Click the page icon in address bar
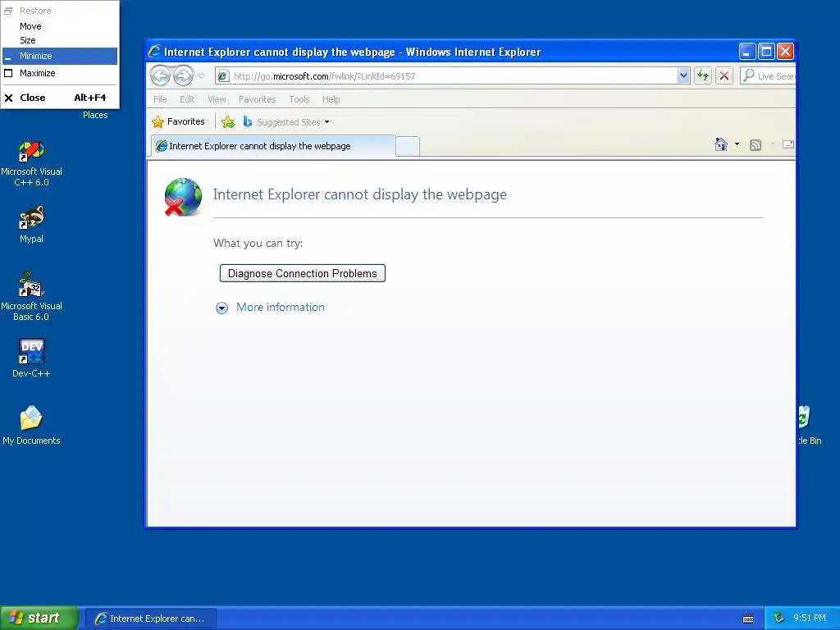 pos(223,76)
